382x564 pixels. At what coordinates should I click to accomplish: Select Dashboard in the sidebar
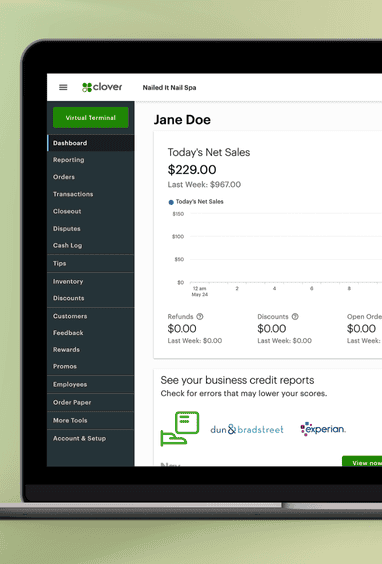coord(91,143)
